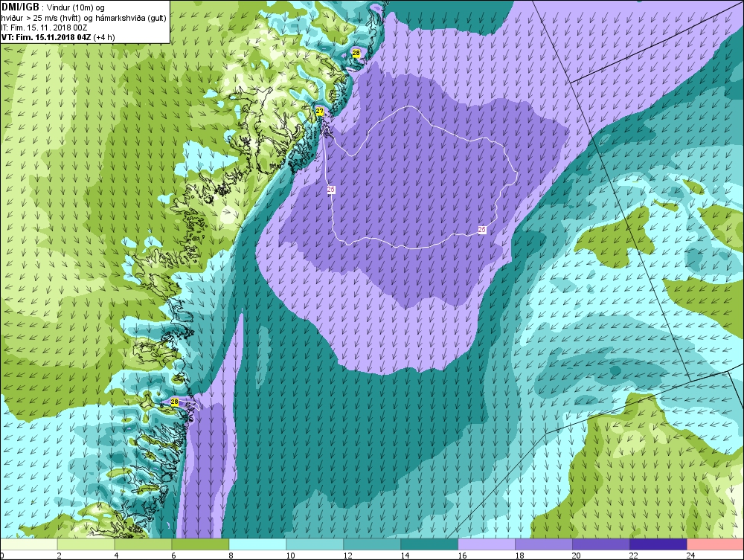744x560 pixels.
Task: Select the 12–14 m/s teal legend swatch
Action: (372, 544)
